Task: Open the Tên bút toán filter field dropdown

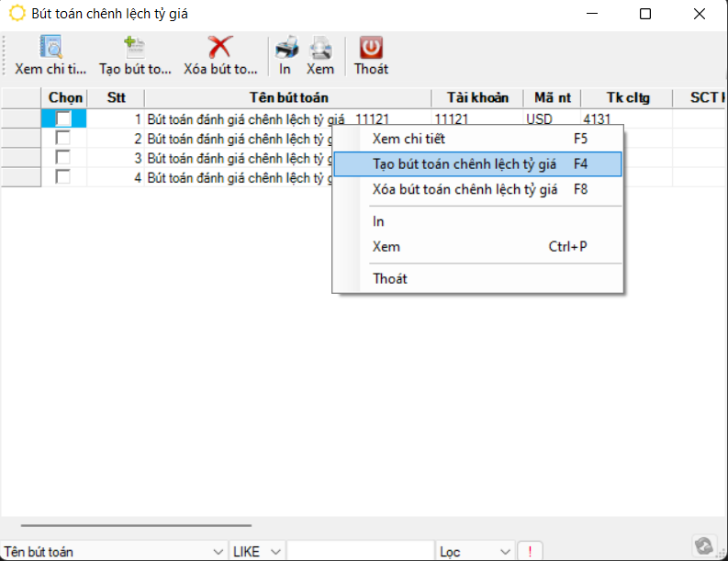Action: click(x=218, y=551)
